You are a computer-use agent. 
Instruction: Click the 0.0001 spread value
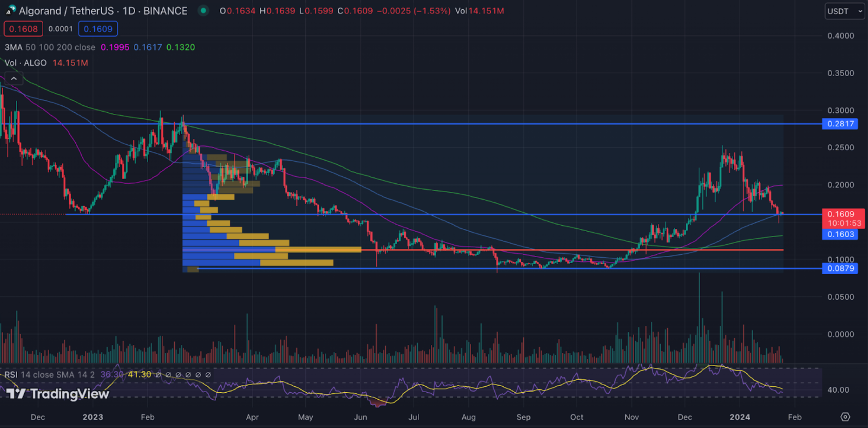pos(60,29)
